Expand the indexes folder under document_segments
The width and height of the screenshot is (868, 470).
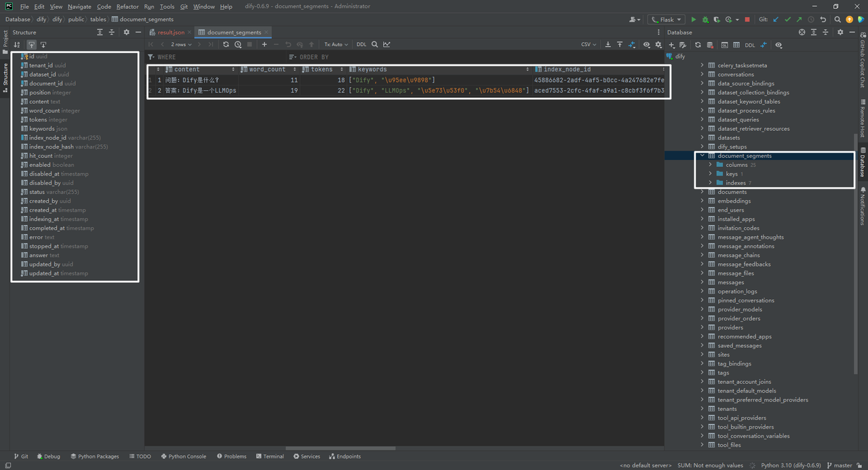coord(711,182)
